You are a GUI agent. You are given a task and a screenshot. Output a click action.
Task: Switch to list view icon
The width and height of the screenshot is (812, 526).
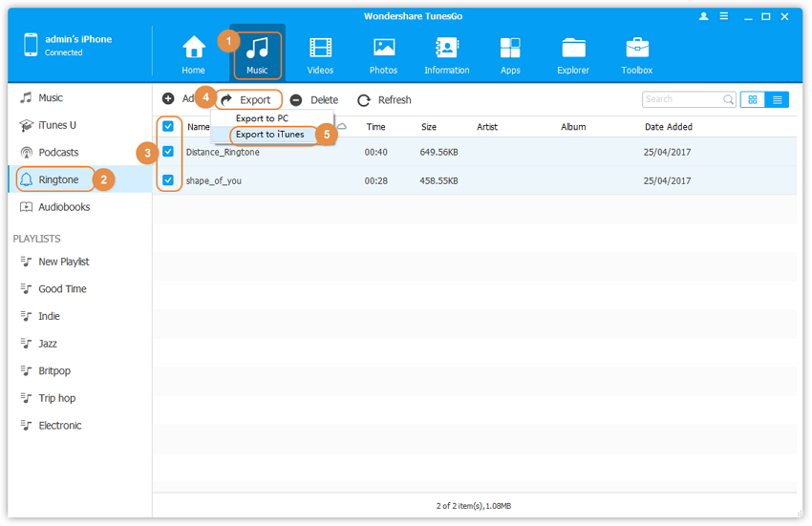778,99
